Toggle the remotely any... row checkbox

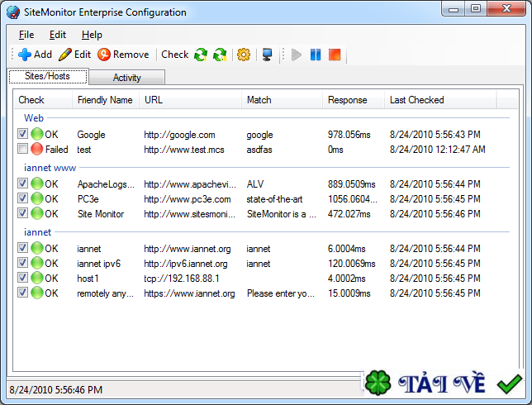coord(23,293)
